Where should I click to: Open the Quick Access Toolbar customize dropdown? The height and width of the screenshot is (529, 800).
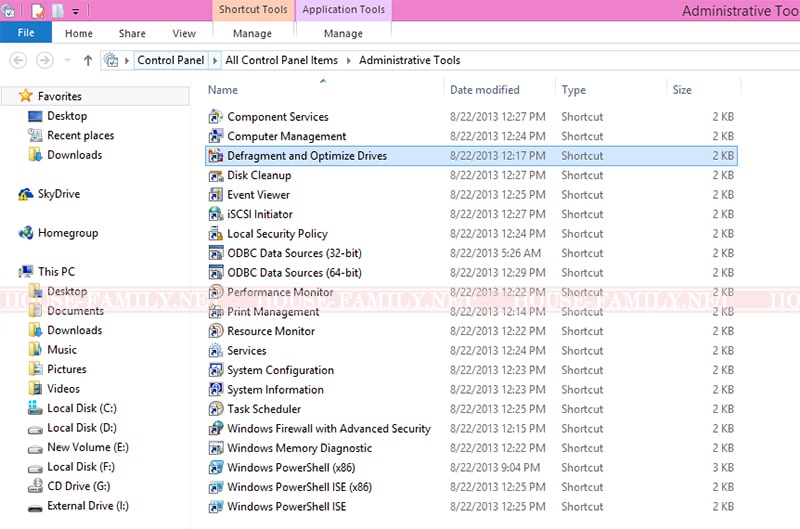tap(76, 11)
